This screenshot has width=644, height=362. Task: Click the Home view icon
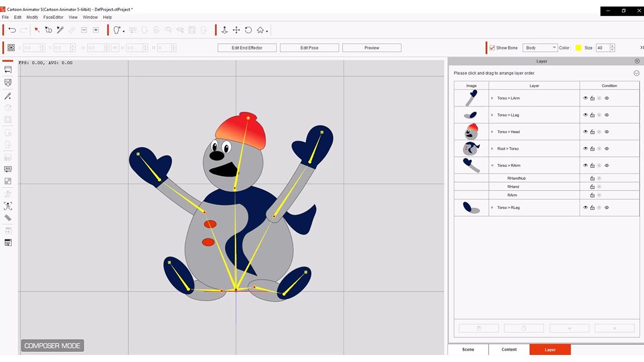pos(260,30)
